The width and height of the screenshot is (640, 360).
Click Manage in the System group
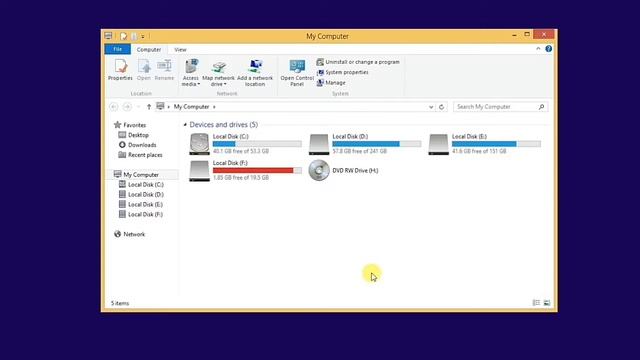coord(331,82)
